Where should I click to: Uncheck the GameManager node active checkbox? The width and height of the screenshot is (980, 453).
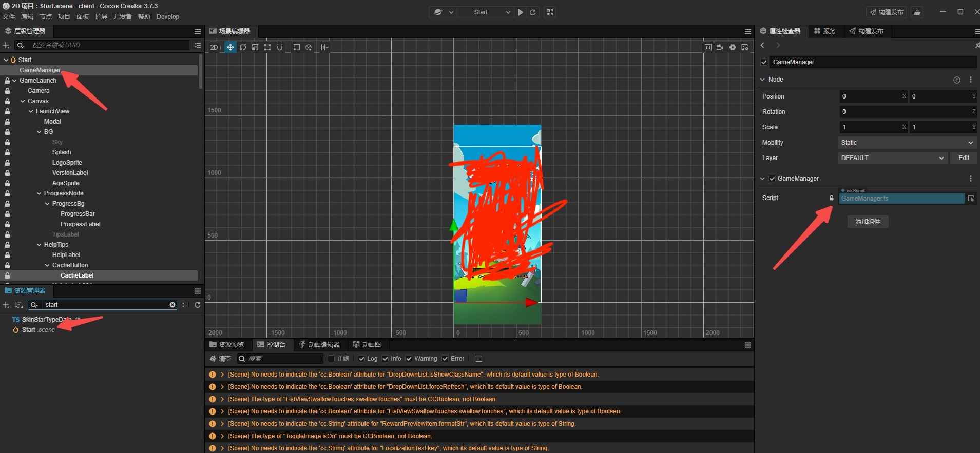coord(764,62)
